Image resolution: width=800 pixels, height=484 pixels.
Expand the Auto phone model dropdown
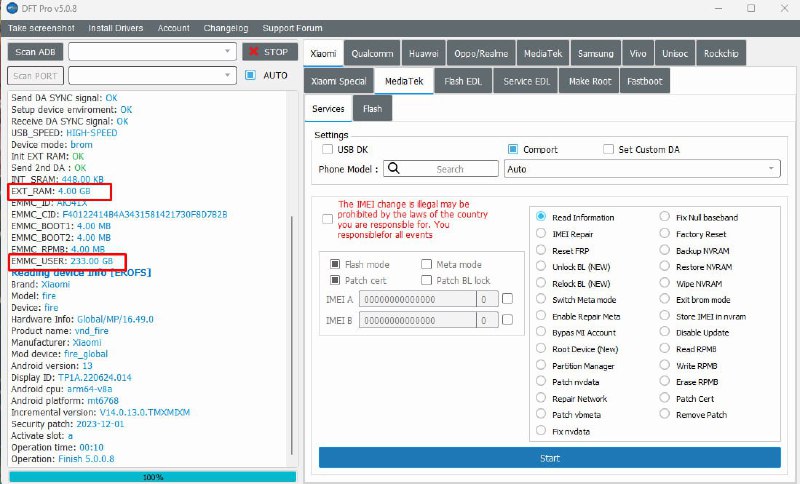click(x=642, y=169)
